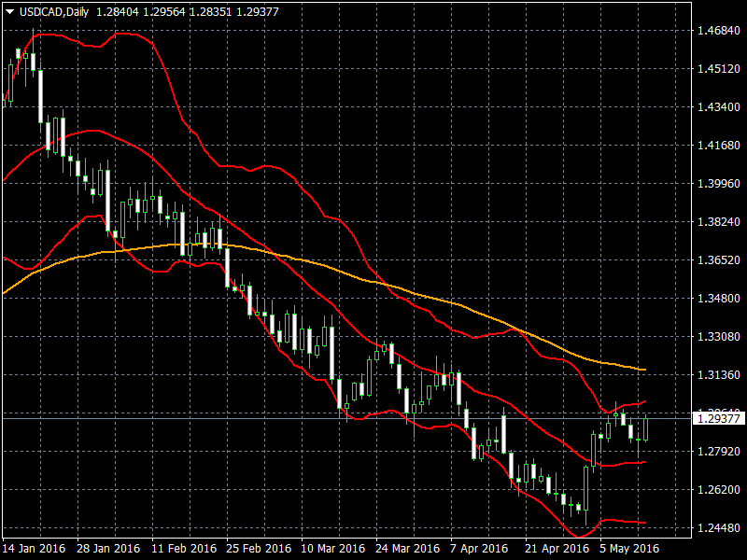Screen dimensions: 747x560
Task: Select the USDCAD,Daily chart title
Action: point(54,12)
